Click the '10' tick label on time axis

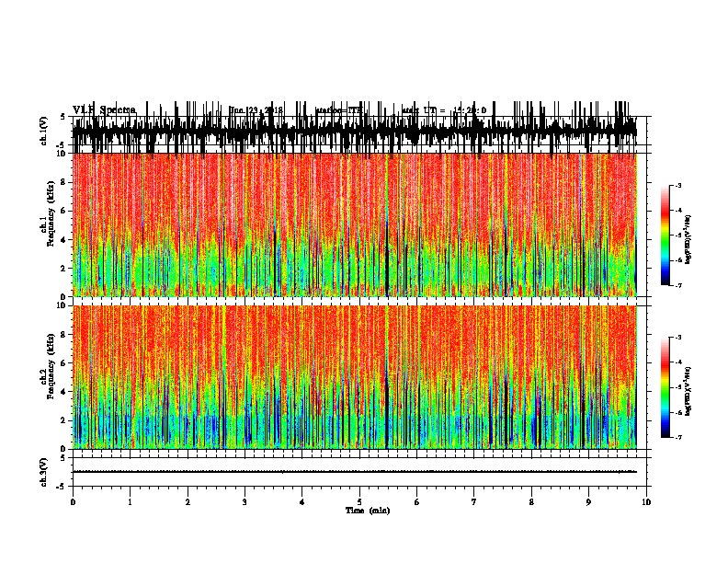tap(646, 501)
